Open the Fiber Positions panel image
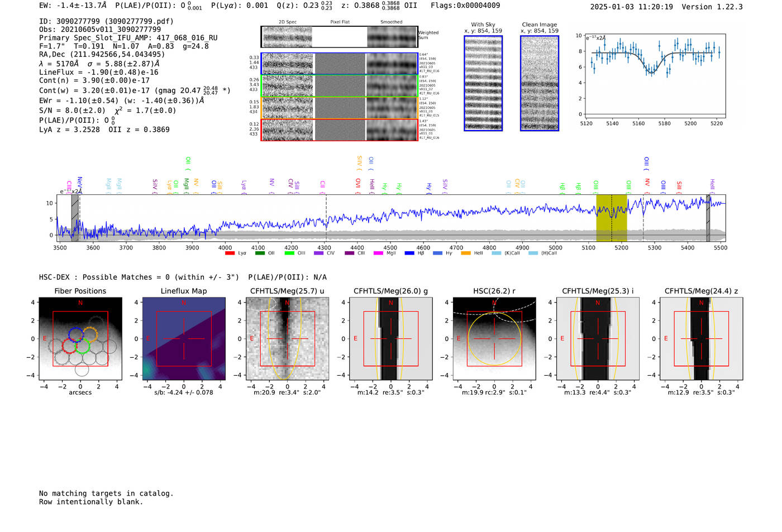 click(x=80, y=339)
